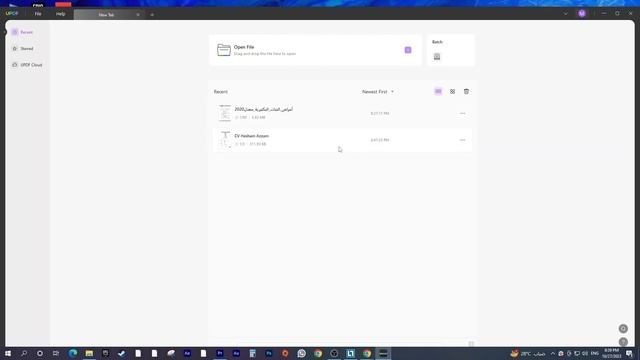This screenshot has height=360, width=640.
Task: Open taskbar search
Action: [x=24, y=353]
